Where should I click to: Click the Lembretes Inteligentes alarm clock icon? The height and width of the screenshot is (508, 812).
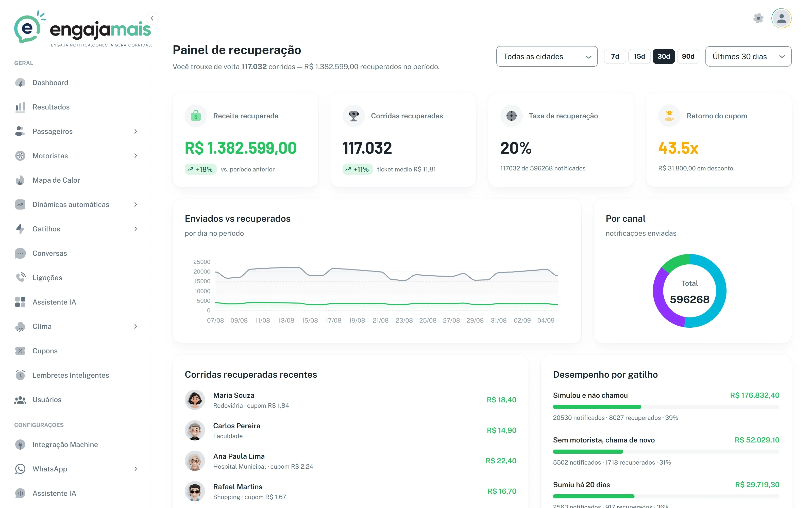point(20,375)
